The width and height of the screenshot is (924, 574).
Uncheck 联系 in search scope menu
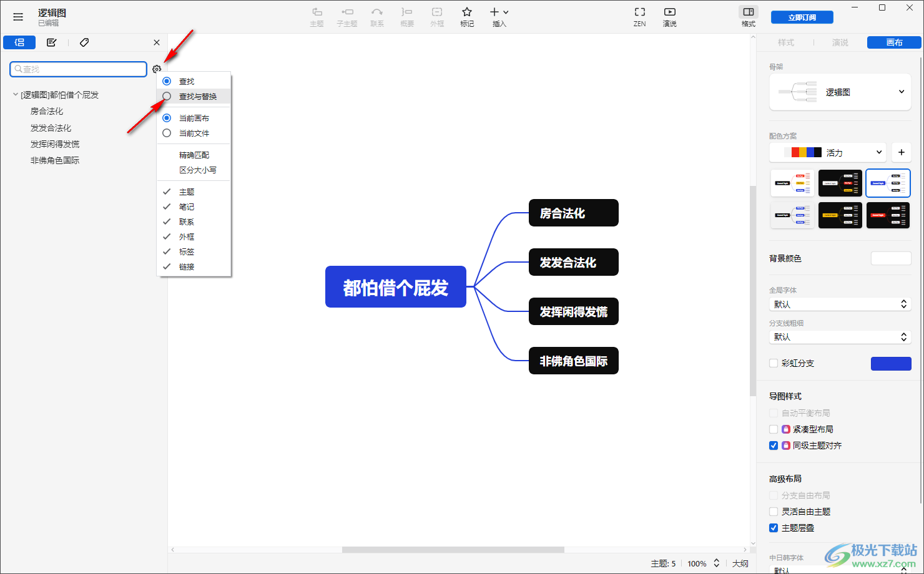[194, 221]
